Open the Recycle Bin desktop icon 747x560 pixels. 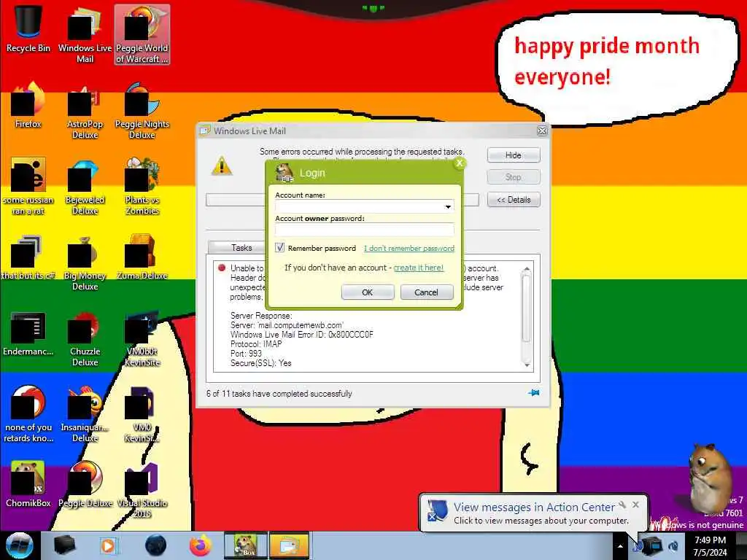pyautogui.click(x=28, y=28)
